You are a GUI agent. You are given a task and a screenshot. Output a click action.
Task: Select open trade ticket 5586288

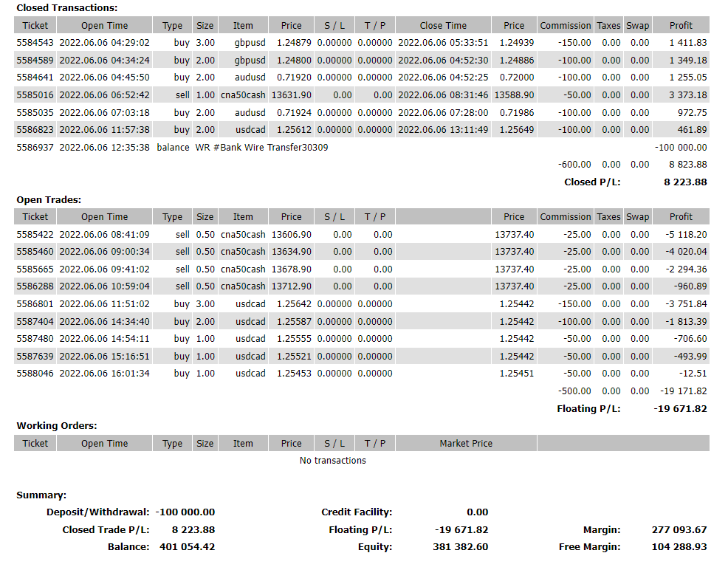click(x=35, y=286)
